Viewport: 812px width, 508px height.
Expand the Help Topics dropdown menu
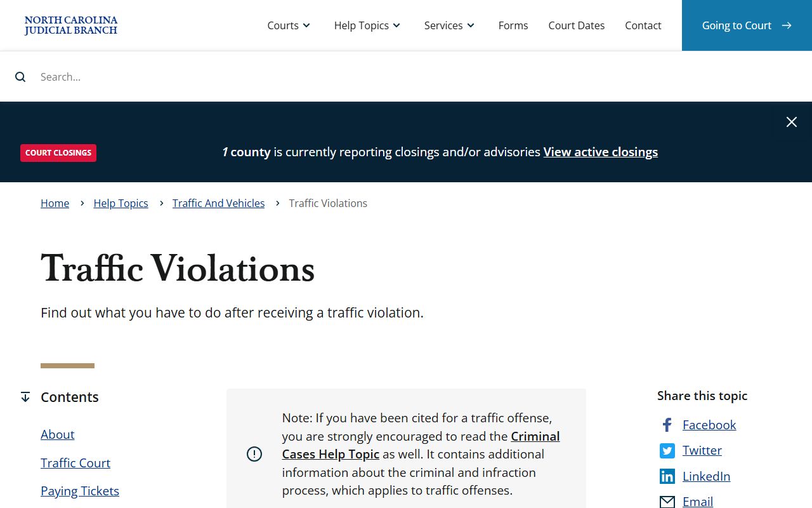pyautogui.click(x=367, y=25)
